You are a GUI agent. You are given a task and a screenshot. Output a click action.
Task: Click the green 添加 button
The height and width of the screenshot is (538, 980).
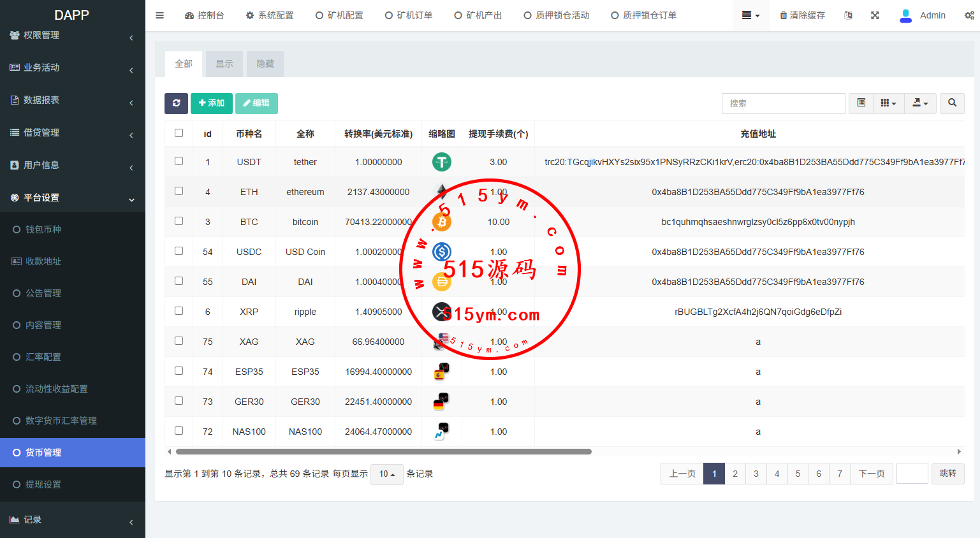pos(212,103)
